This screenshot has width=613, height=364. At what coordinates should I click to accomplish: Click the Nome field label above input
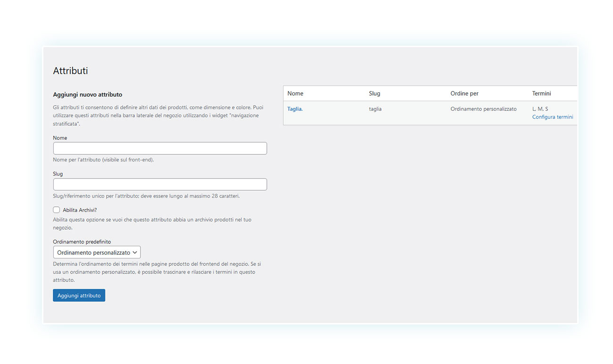click(60, 138)
